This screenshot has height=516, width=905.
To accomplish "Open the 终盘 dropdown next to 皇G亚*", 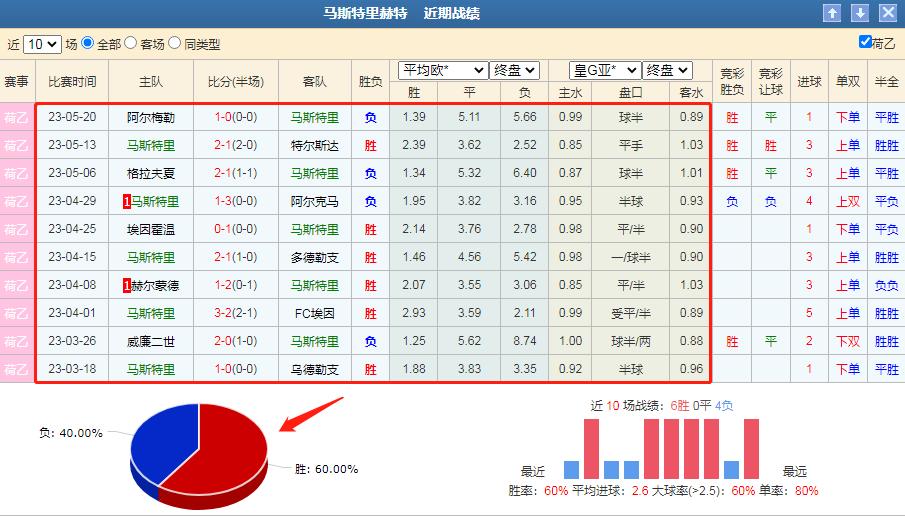I will (667, 70).
